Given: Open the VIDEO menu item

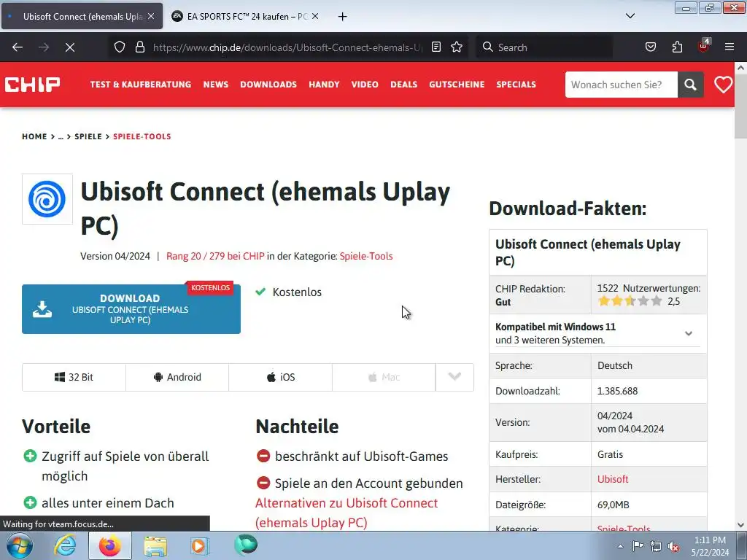Looking at the screenshot, I should coord(365,85).
